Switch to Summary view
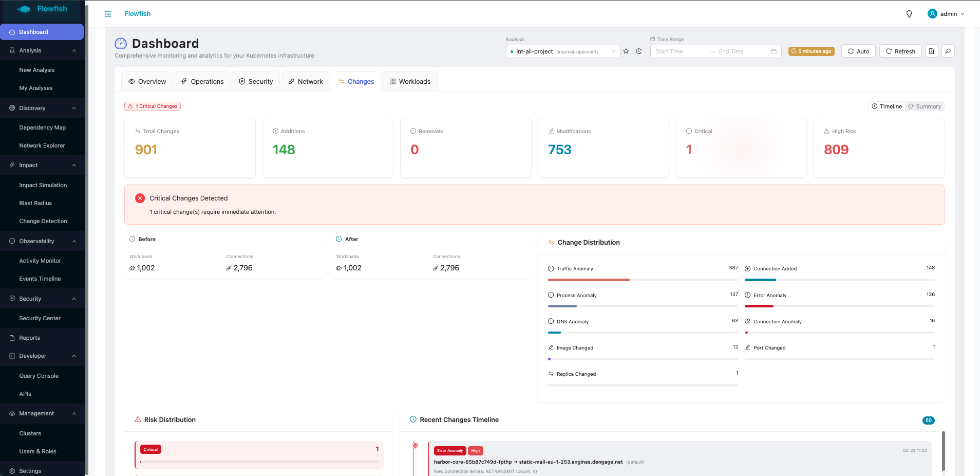Screen dimensions: 980x476 (925, 106)
